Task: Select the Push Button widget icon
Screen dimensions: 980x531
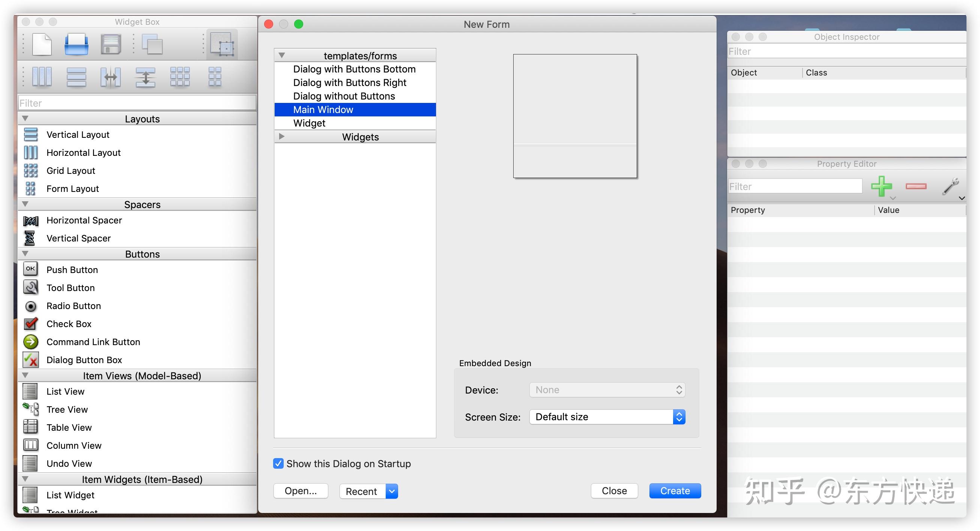Action: pos(30,269)
